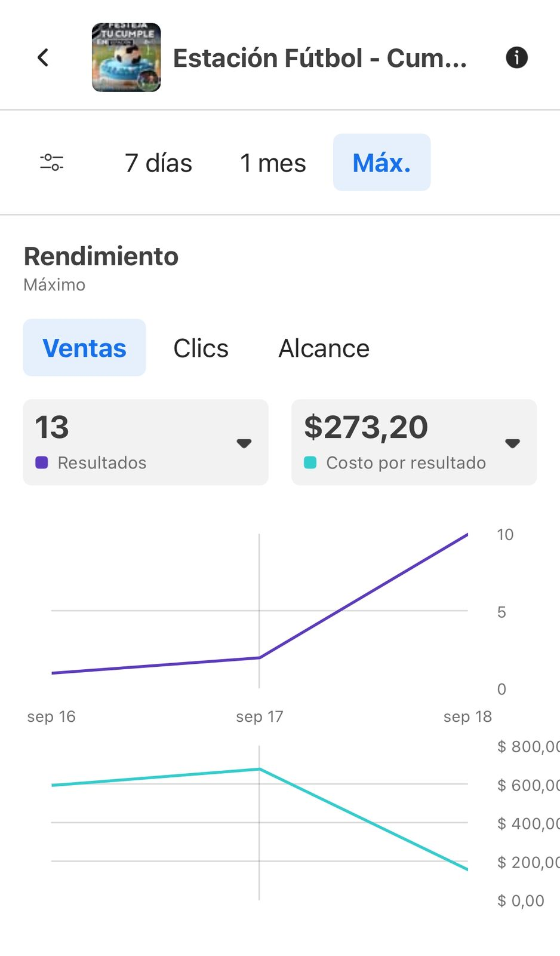Open the Clics performance tab
The image size is (560, 956).
click(x=201, y=348)
